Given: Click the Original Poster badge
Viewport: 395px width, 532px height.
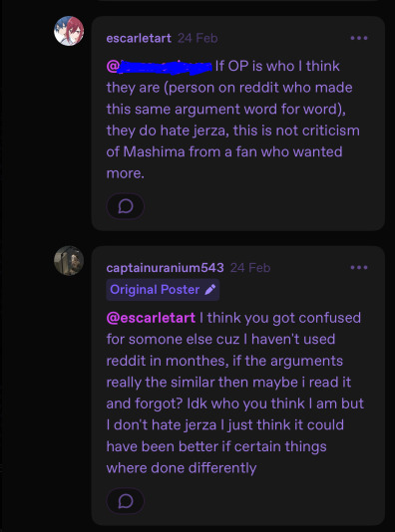Looking at the screenshot, I should (x=163, y=289).
